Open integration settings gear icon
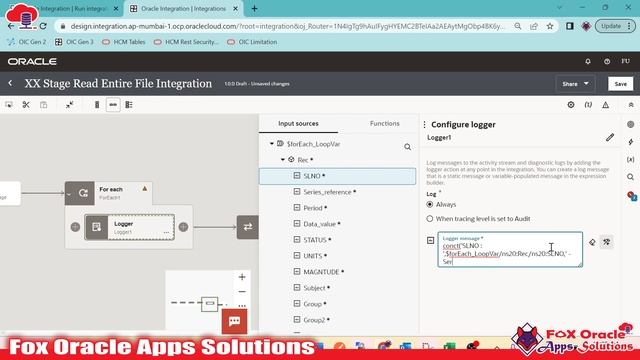The height and width of the screenshot is (360, 640). point(571,105)
